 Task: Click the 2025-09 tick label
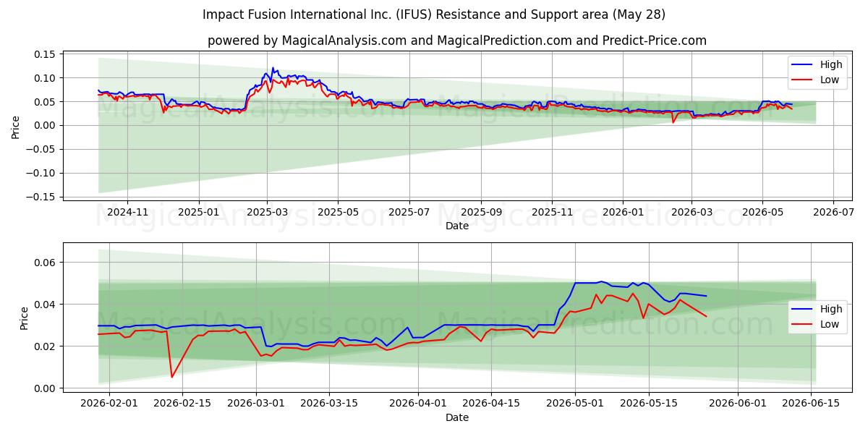[481, 212]
